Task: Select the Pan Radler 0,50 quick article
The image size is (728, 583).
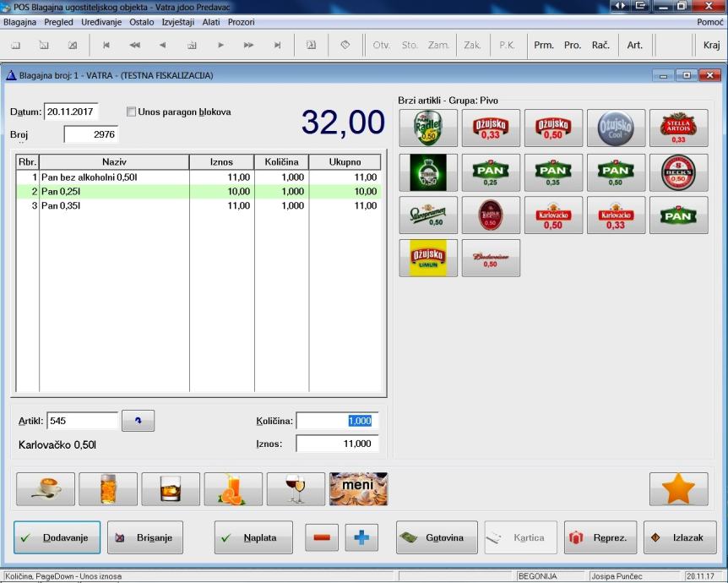Action: 428,128
